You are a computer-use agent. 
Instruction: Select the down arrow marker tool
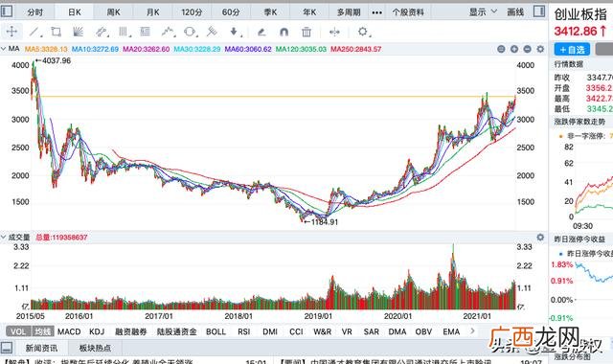(234, 32)
